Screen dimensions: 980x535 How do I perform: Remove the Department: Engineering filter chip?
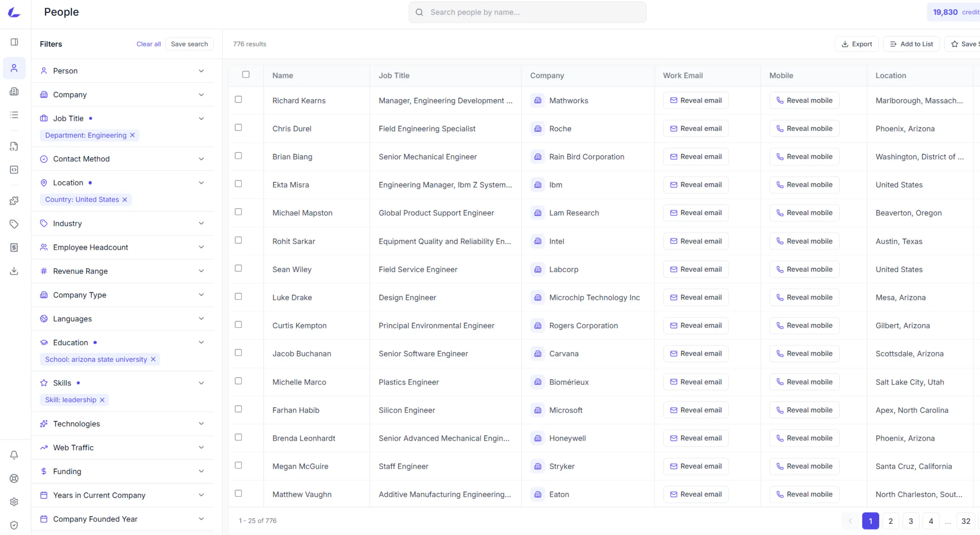point(133,135)
